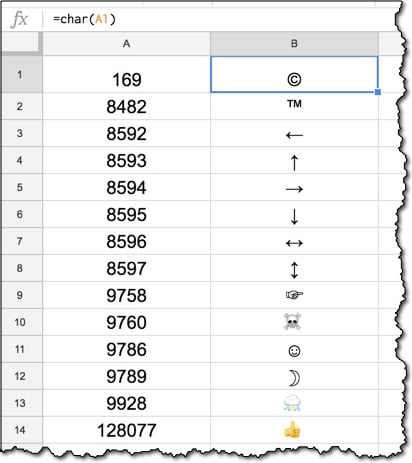Click the fill handle of cell B1
Screen dimensions: 412x463
378,92
